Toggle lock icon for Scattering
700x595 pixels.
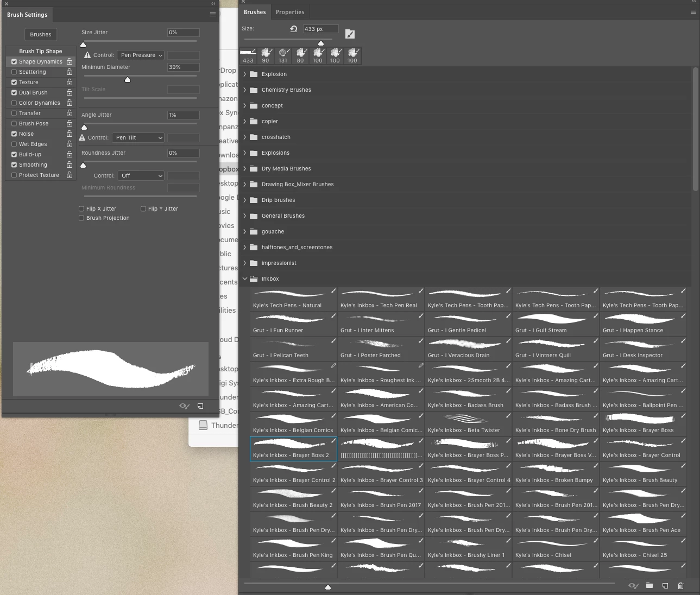pyautogui.click(x=70, y=72)
